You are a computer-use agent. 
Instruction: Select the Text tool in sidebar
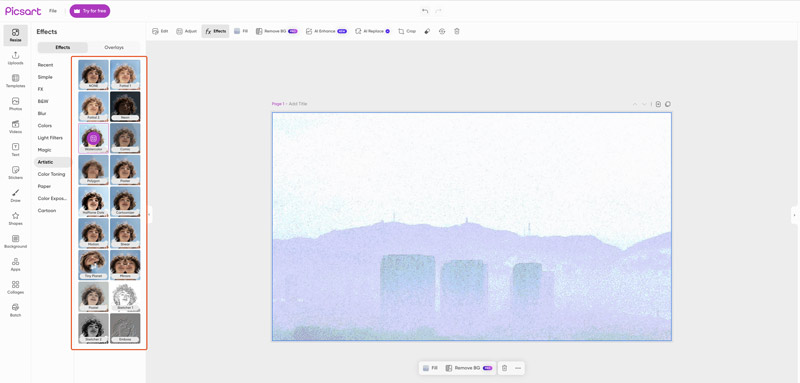coord(15,150)
